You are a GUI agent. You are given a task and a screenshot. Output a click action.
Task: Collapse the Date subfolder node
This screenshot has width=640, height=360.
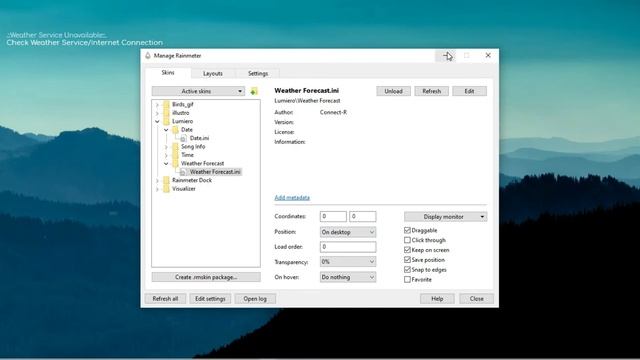point(166,130)
